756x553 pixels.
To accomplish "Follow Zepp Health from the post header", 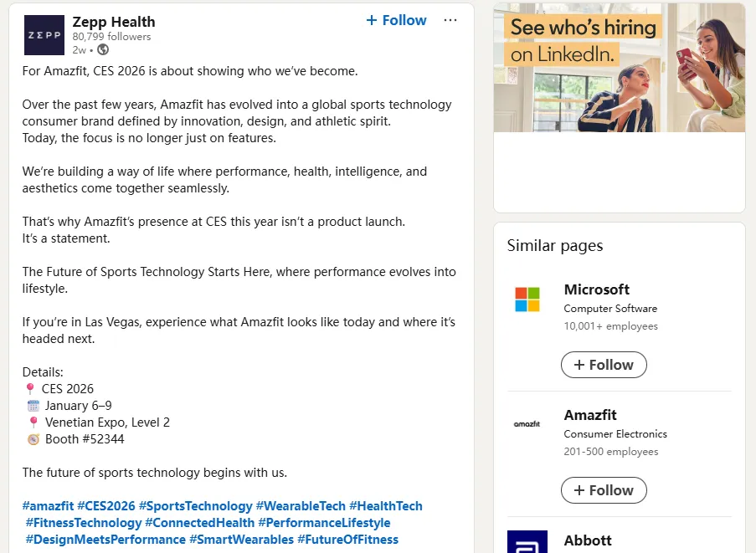I will (x=396, y=20).
